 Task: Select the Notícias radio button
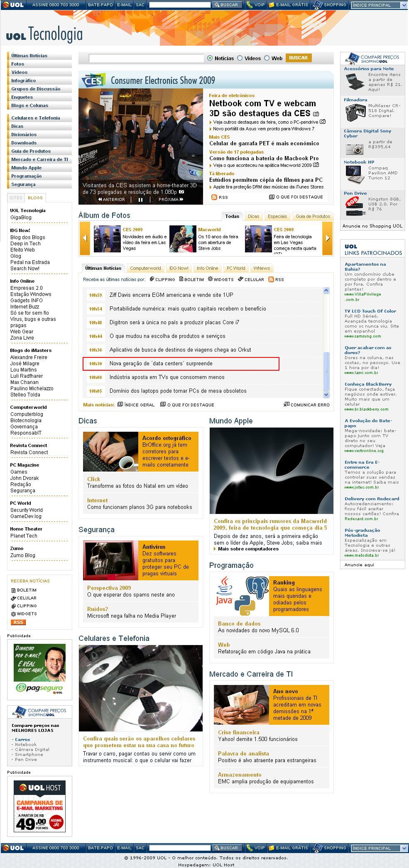[210, 58]
